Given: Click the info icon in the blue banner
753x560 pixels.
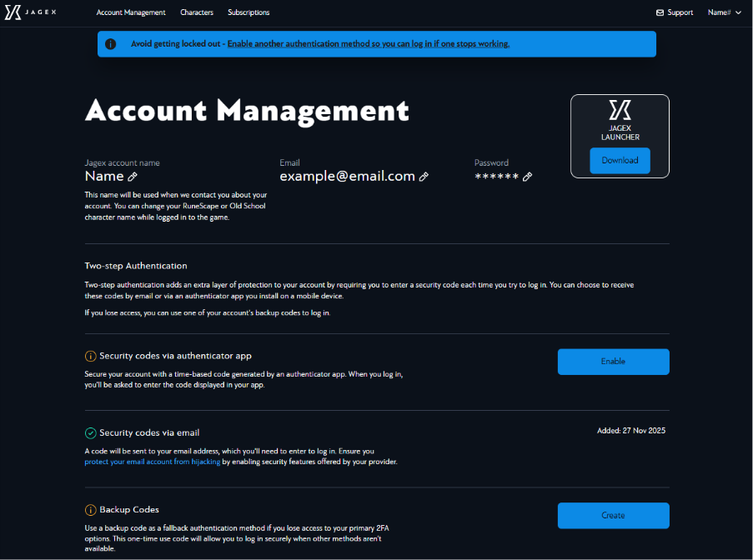Looking at the screenshot, I should [110, 44].
